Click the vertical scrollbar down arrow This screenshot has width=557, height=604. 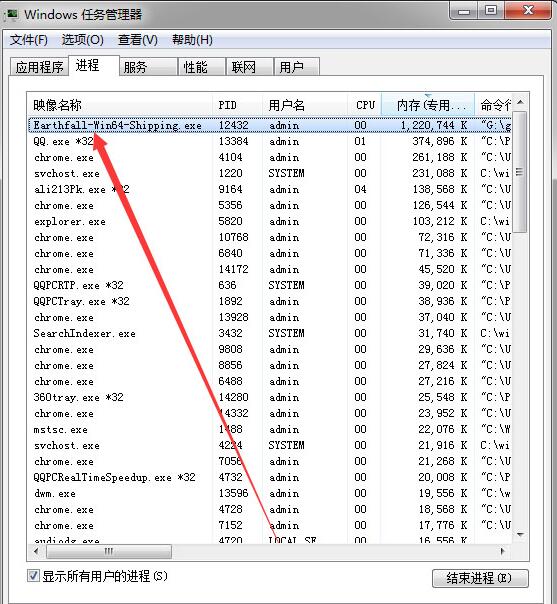pos(520,535)
